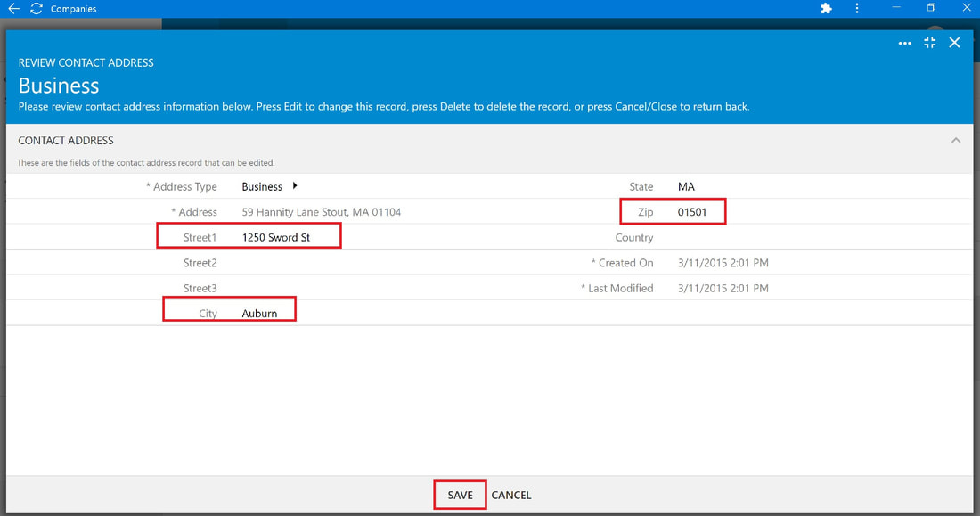Open the title bar vertical dots menu

(857, 9)
